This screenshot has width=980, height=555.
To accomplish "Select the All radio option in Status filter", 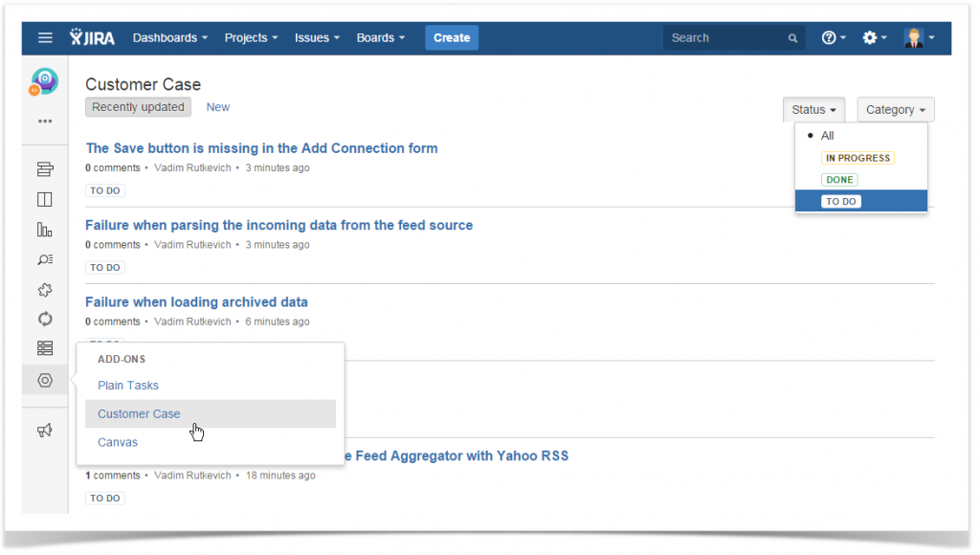I will (827, 135).
